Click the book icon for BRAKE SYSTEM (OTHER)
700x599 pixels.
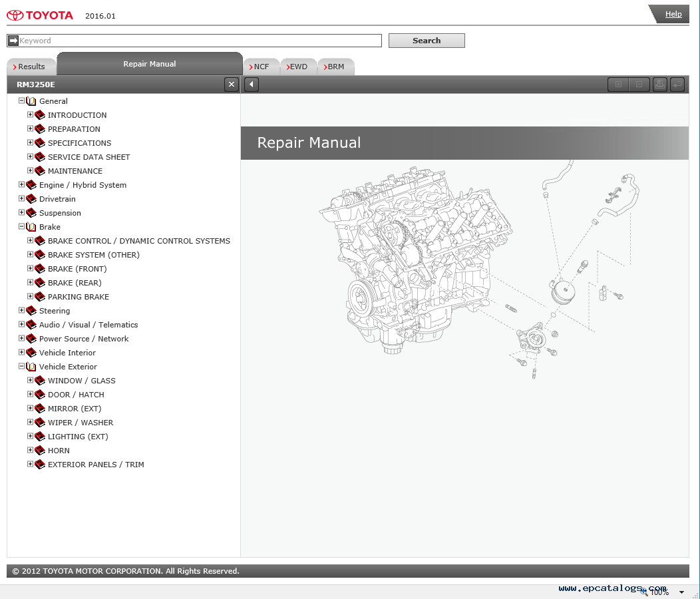coord(40,255)
